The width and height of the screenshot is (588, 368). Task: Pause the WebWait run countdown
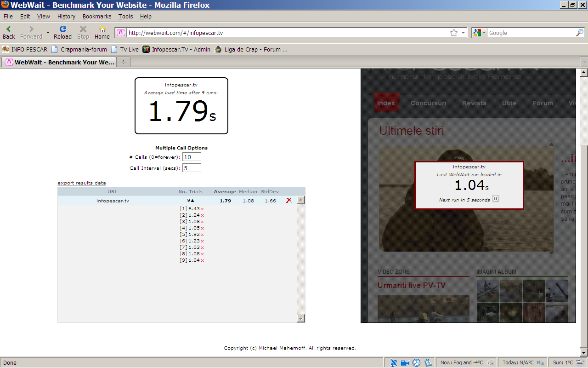[496, 199]
